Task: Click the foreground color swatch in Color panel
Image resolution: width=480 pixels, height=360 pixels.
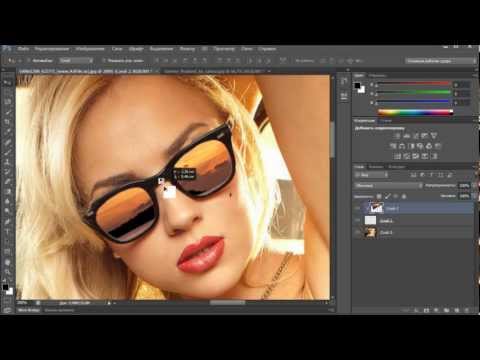Action: 357,86
